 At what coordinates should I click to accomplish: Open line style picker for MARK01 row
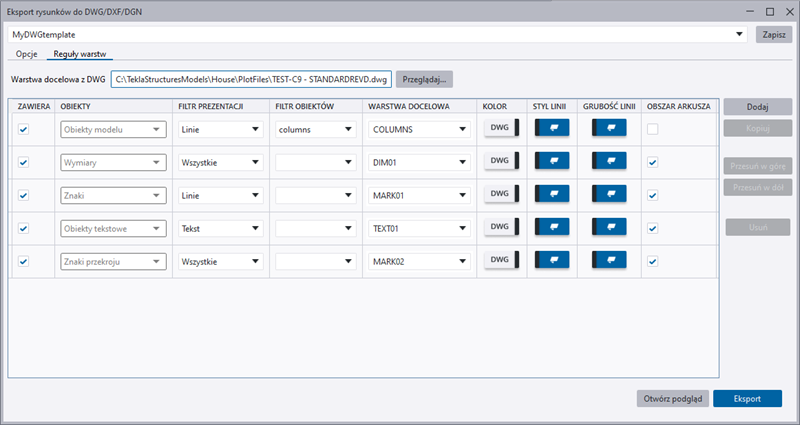pyautogui.click(x=552, y=195)
